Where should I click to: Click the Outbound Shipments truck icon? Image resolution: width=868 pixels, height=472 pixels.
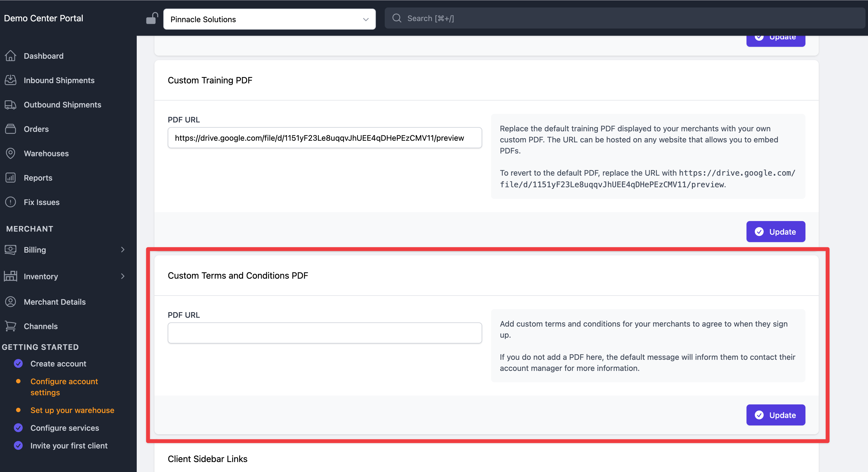click(11, 104)
